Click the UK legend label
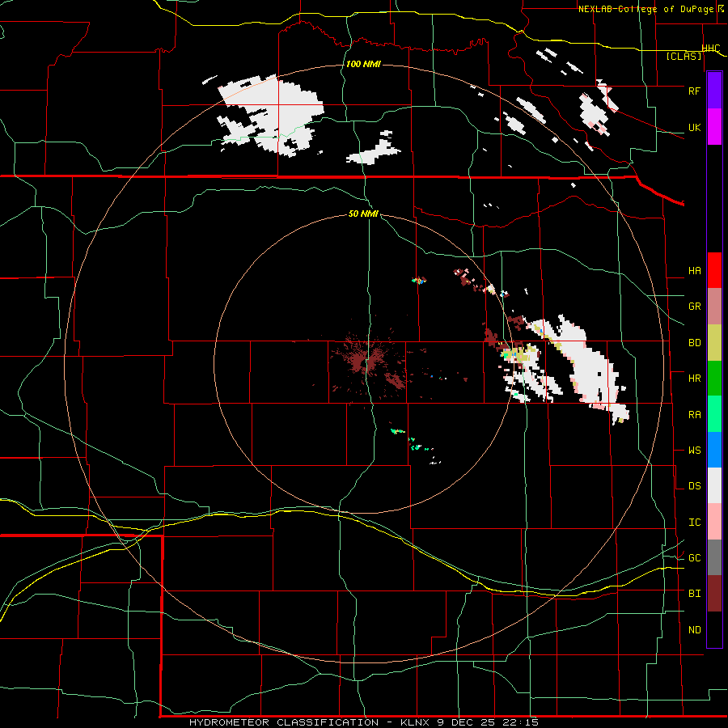Screen dimensions: 728x728 tap(694, 127)
